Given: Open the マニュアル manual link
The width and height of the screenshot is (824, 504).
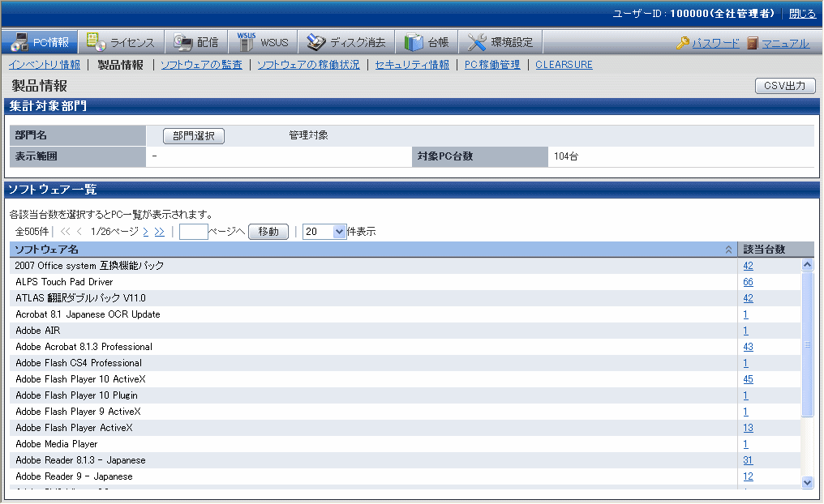Looking at the screenshot, I should [x=777, y=44].
